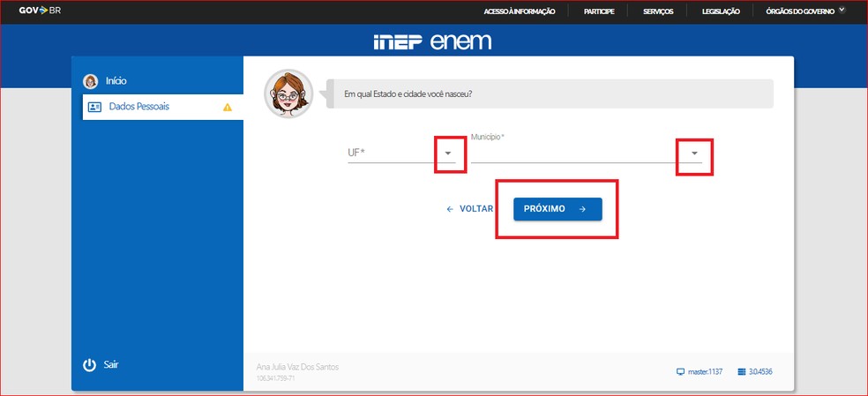
Task: Open the Município dropdown arrow
Action: coord(695,153)
